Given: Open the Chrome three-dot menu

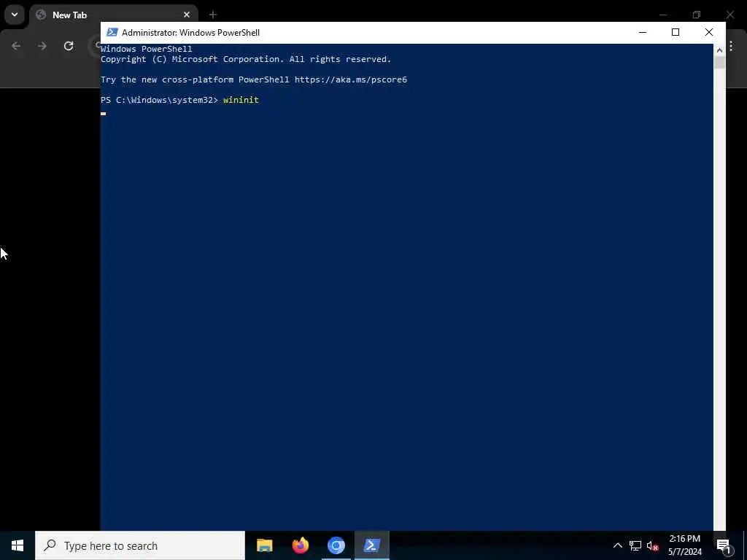Looking at the screenshot, I should click(731, 46).
